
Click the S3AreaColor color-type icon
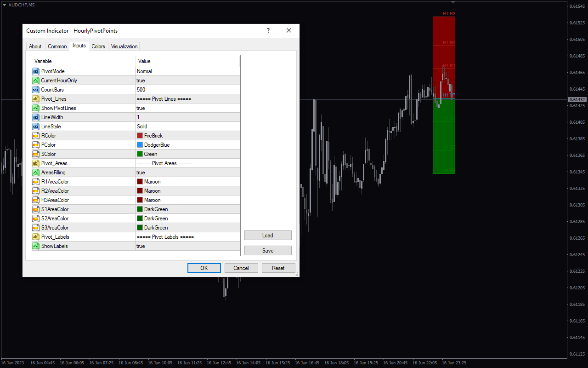pos(35,228)
